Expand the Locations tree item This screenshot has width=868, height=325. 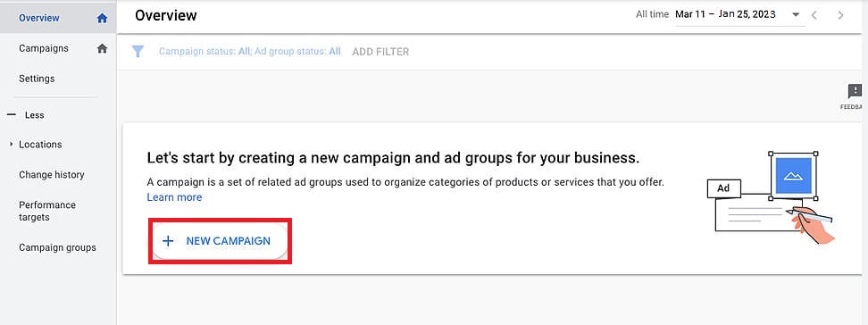(11, 145)
